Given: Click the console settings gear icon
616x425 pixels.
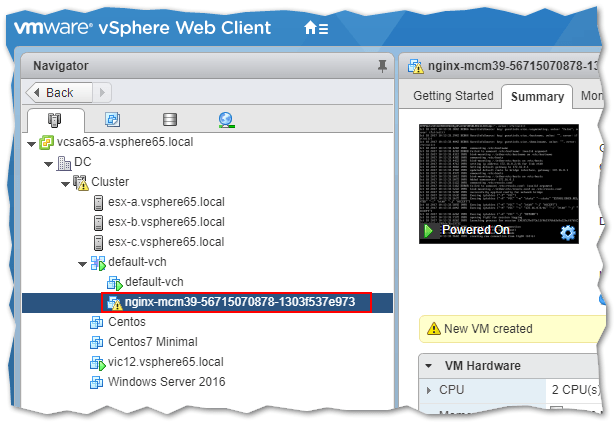Looking at the screenshot, I should pyautogui.click(x=568, y=233).
